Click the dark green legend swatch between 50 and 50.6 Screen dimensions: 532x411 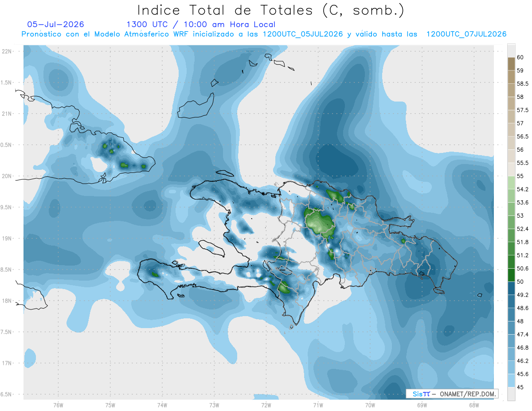tap(511, 275)
